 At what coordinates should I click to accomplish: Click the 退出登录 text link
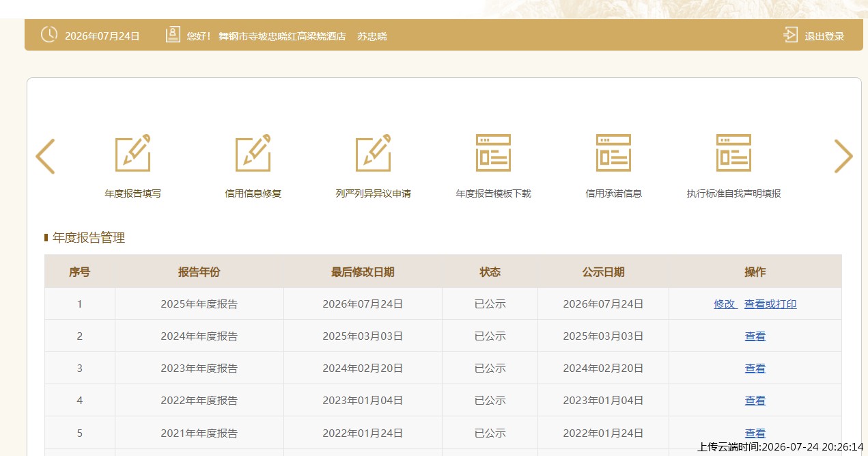click(x=824, y=36)
